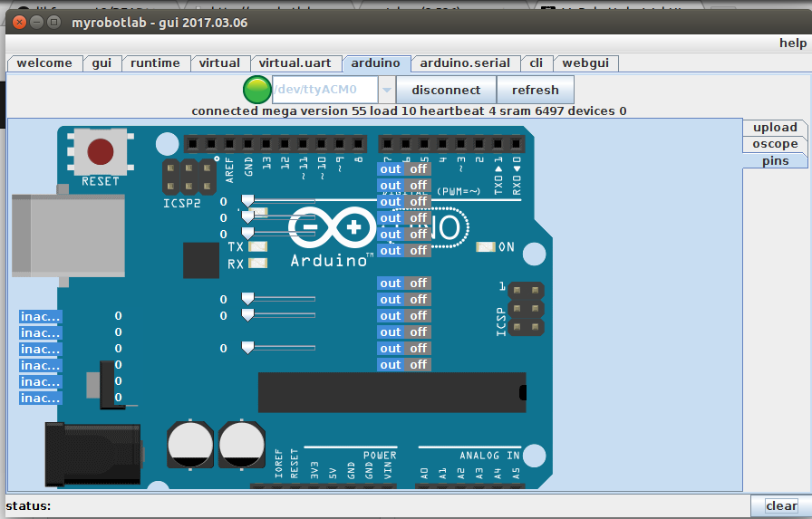Screen dimensions: 812x519
Task: Close the myrobotlab window
Action: (x=19, y=23)
